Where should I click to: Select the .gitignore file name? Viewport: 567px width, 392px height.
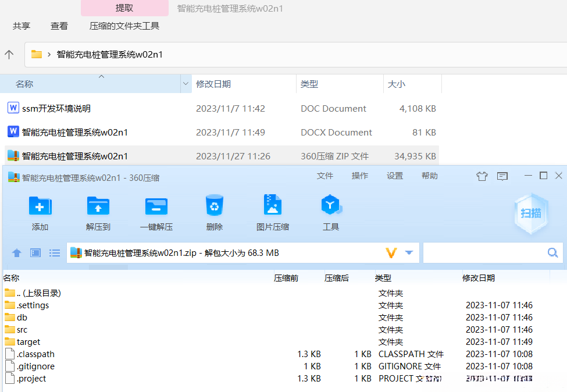[x=36, y=366]
